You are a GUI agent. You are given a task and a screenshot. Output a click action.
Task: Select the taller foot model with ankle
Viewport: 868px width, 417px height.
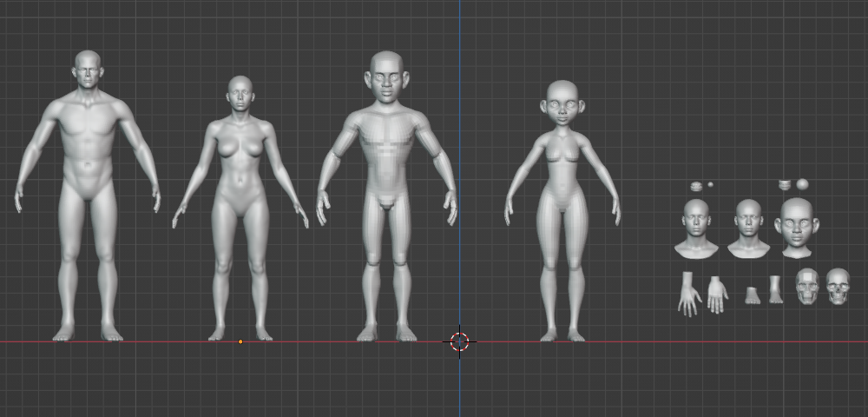point(775,289)
